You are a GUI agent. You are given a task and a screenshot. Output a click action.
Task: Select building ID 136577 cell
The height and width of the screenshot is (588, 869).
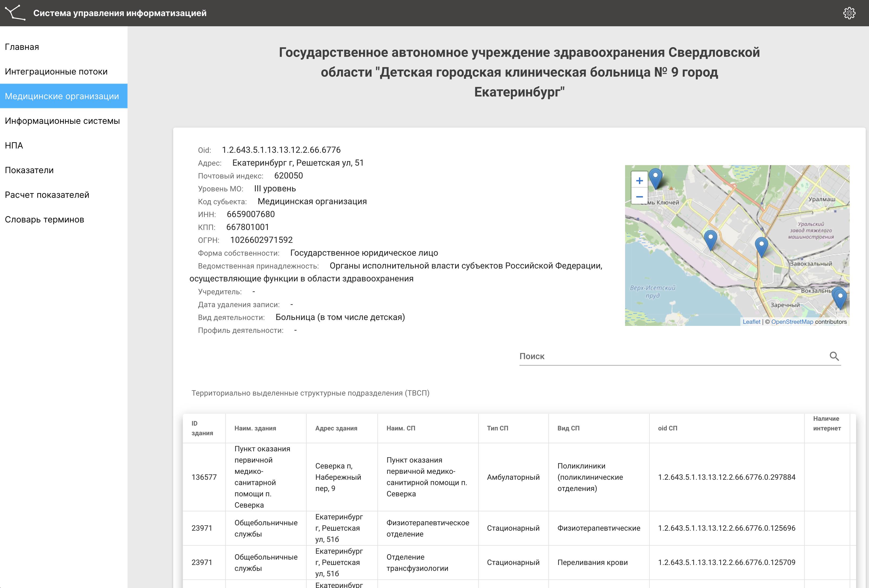[204, 477]
